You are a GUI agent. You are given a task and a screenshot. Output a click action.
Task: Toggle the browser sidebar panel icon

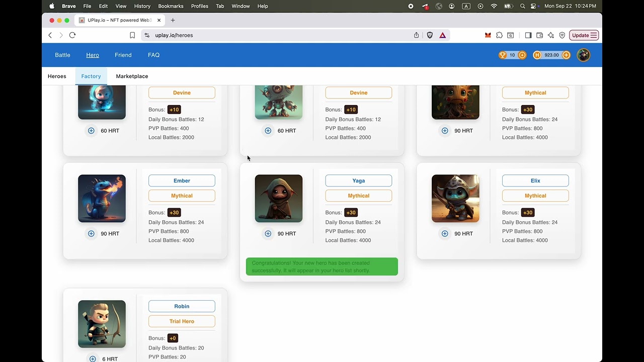click(x=528, y=35)
